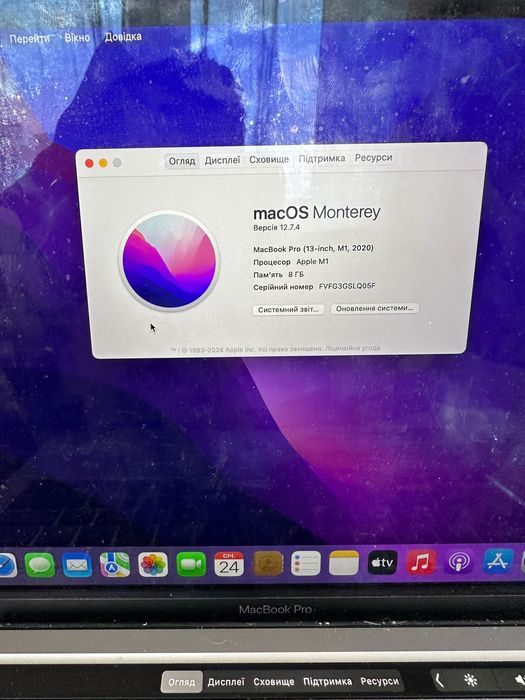The height and width of the screenshot is (700, 525).
Task: Click the Системний звіт button
Action: click(x=289, y=310)
